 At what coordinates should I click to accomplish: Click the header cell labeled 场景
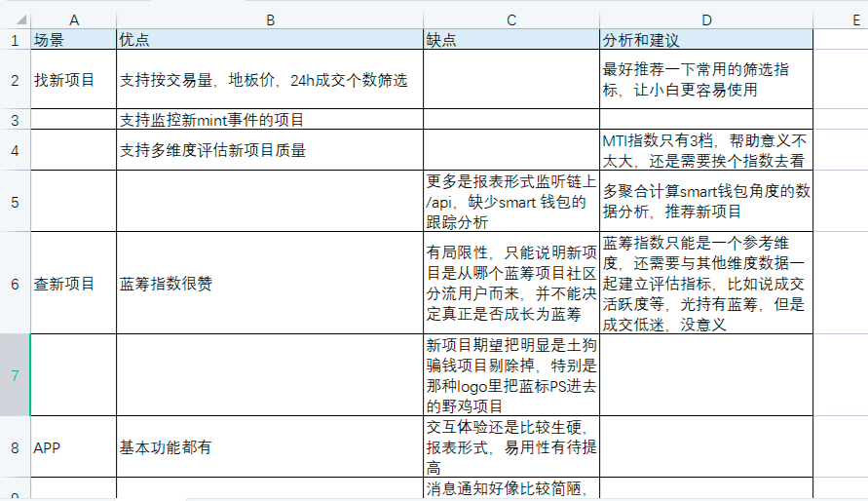tap(73, 40)
